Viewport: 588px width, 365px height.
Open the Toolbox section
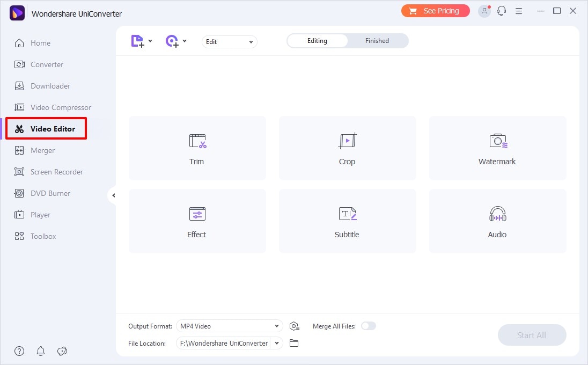point(35,236)
